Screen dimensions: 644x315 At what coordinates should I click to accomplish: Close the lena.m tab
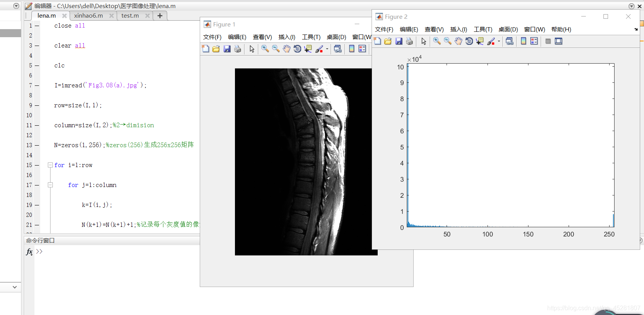pyautogui.click(x=64, y=16)
